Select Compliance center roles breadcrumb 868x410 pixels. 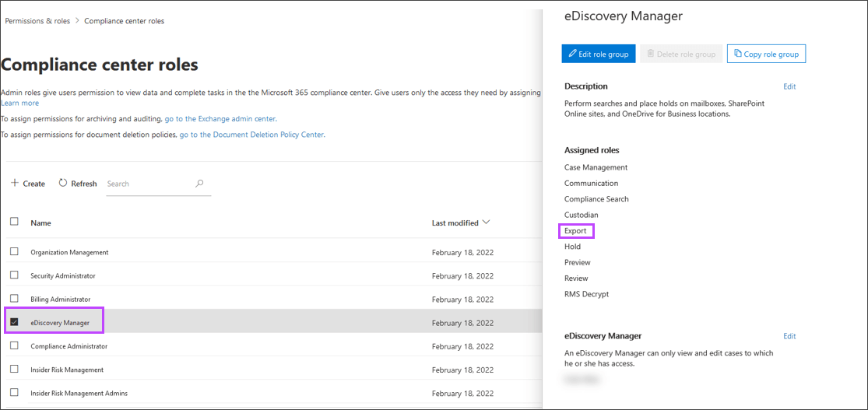124,21
